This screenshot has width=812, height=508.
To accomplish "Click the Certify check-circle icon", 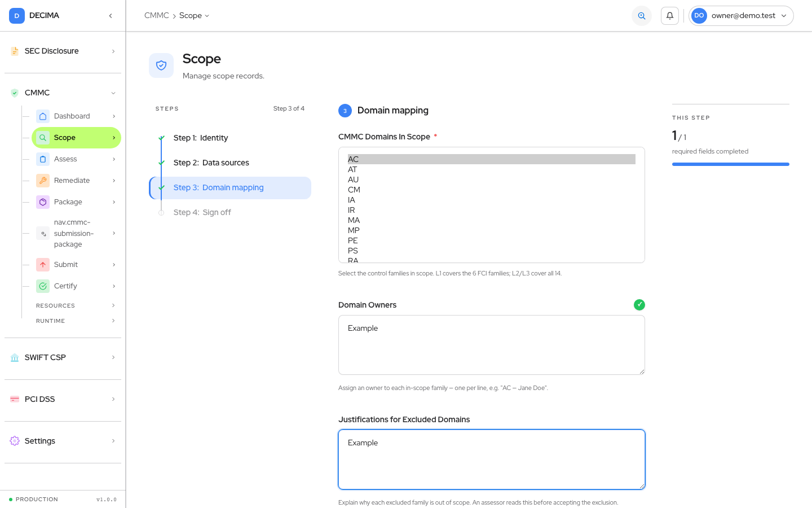I will coord(43,286).
